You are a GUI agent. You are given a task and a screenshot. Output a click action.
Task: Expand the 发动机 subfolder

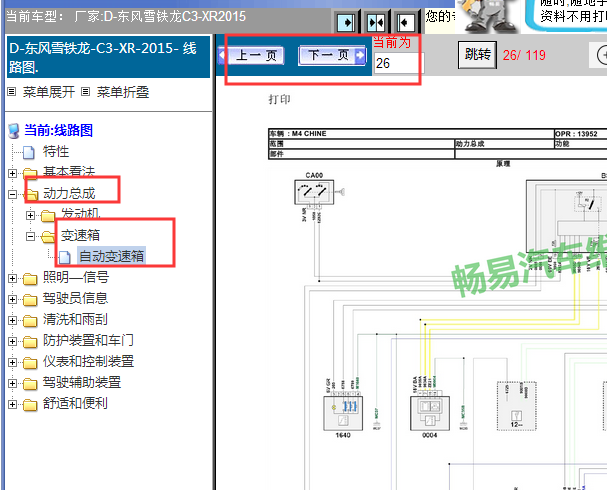(31, 215)
